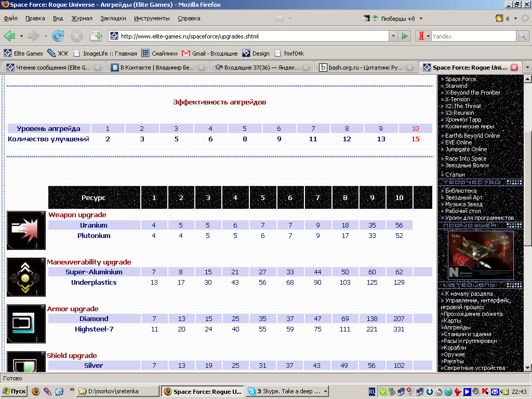Click the search magnifier icon
The height and width of the screenshot is (399, 532).
tap(522, 36)
